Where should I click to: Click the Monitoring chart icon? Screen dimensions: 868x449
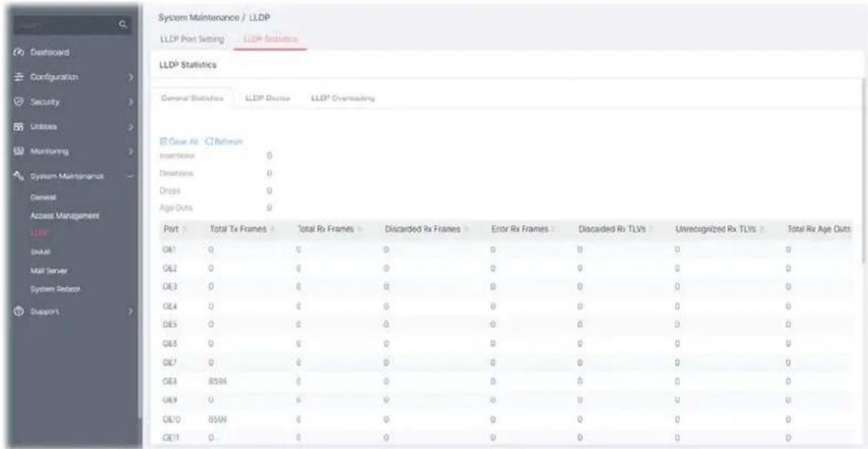click(17, 151)
